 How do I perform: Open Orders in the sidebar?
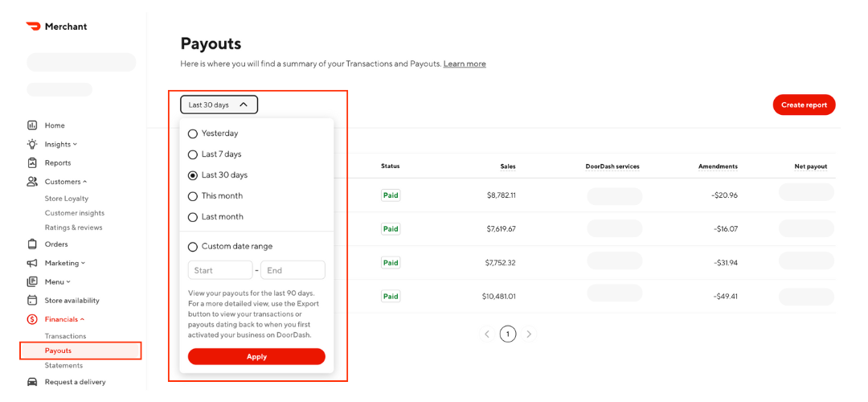pos(56,244)
